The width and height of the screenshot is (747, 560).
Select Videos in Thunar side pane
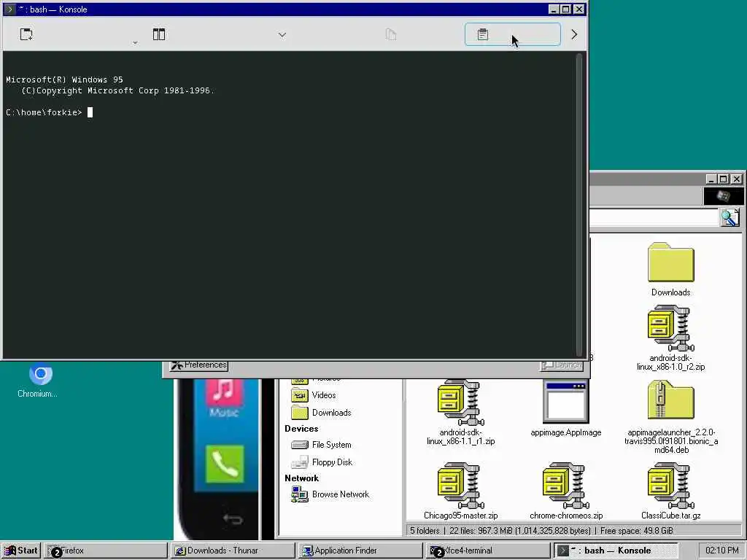[x=324, y=395]
